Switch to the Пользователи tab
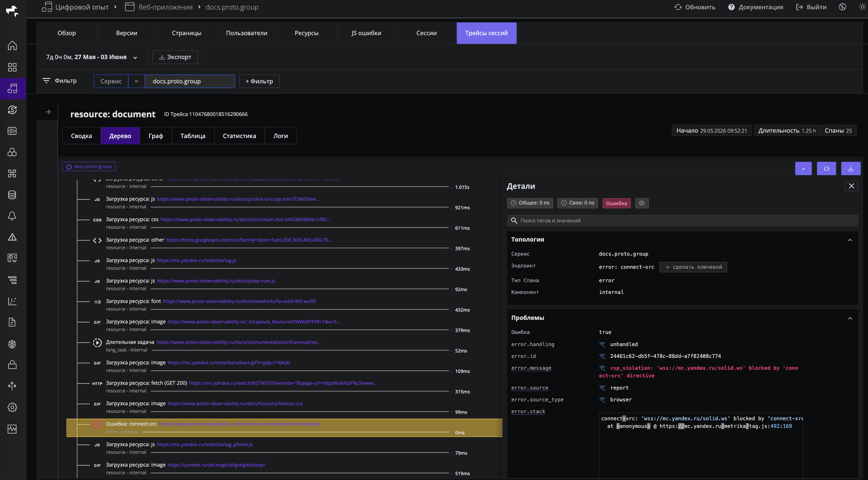Image resolution: width=868 pixels, height=480 pixels. pos(246,33)
